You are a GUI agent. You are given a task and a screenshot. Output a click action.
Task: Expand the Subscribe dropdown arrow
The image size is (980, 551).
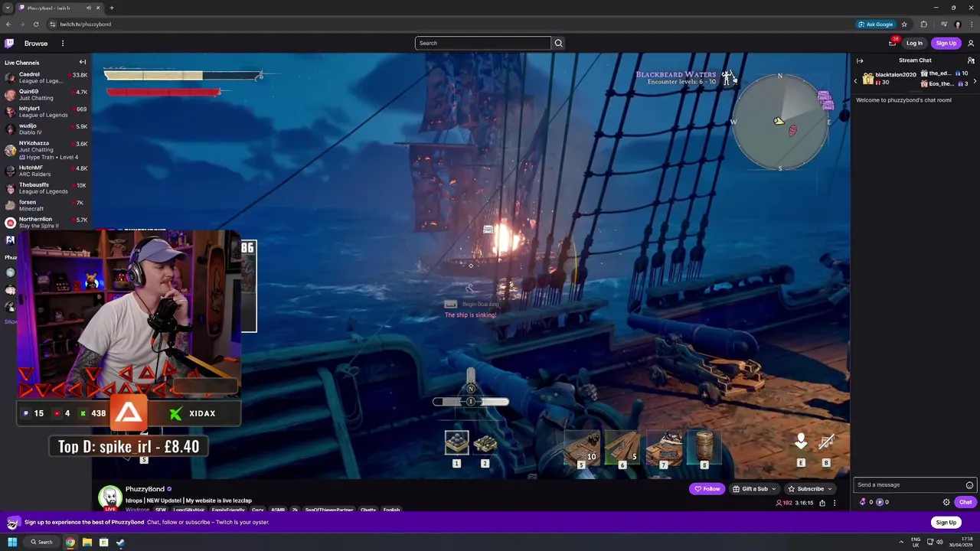tap(830, 489)
